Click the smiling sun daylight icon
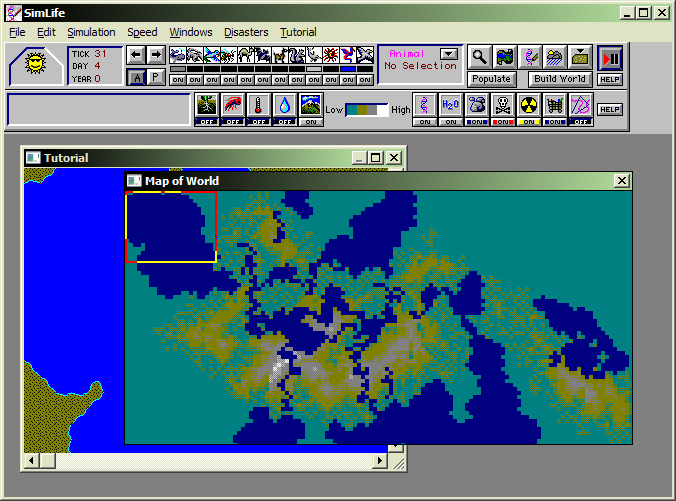 coord(35,63)
